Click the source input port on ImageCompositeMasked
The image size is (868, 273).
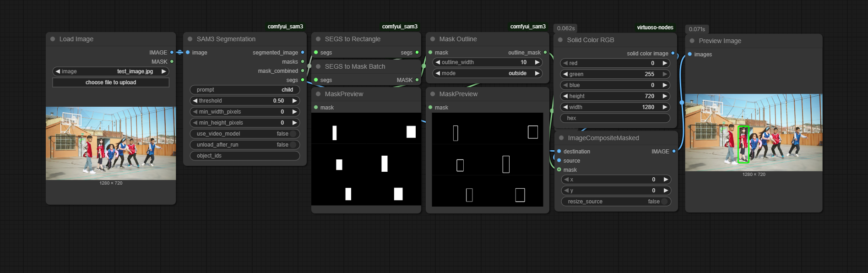(559, 160)
